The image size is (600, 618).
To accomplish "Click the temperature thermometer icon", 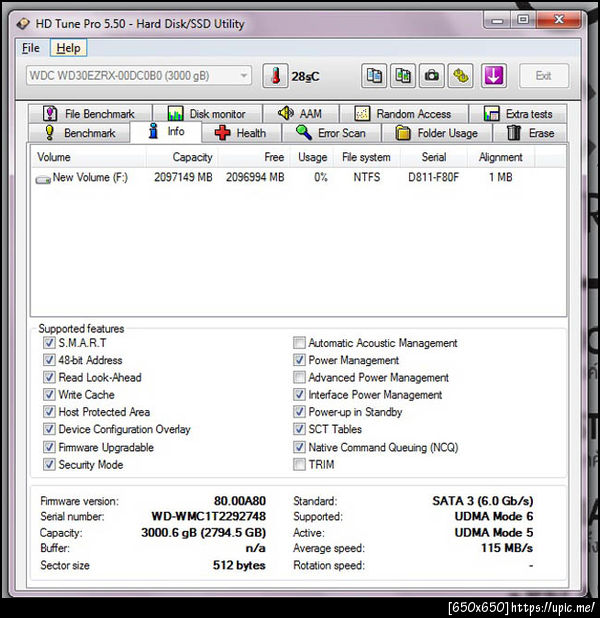I will pos(276,76).
